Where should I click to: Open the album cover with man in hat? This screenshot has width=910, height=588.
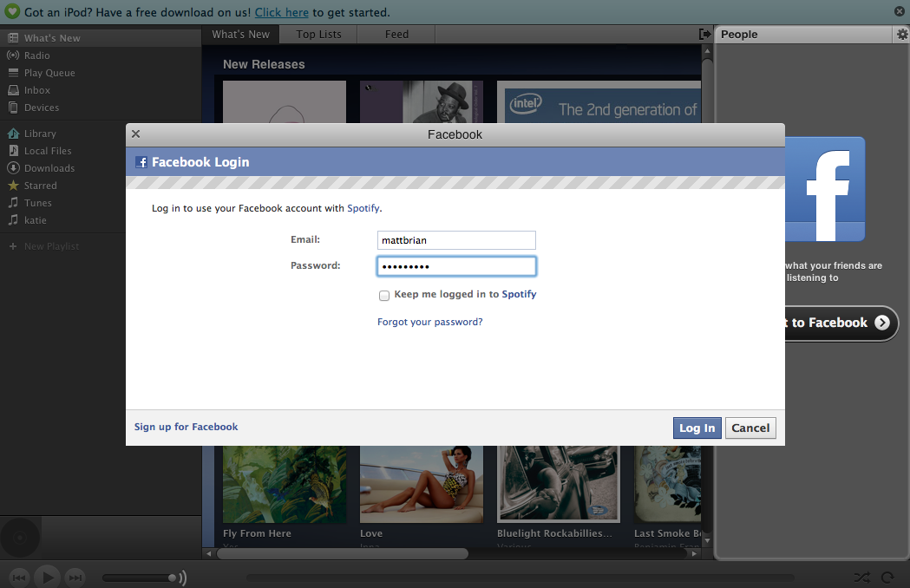(x=422, y=102)
